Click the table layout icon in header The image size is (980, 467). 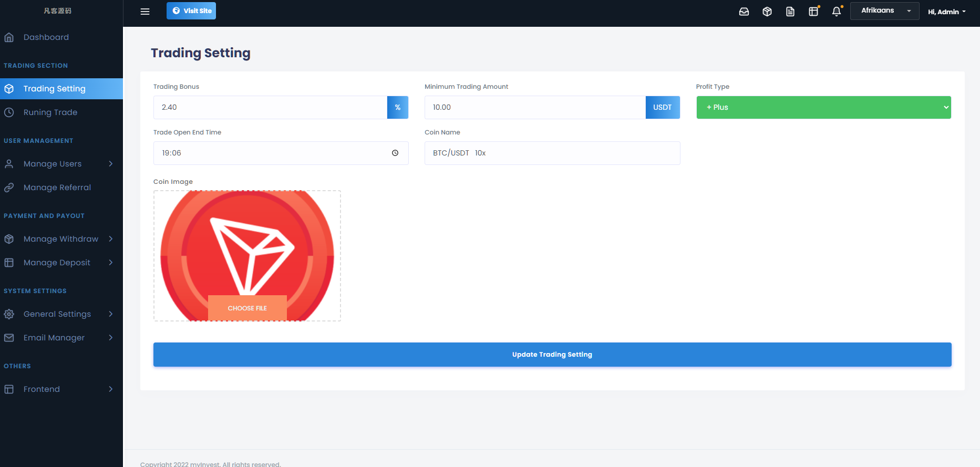click(813, 12)
